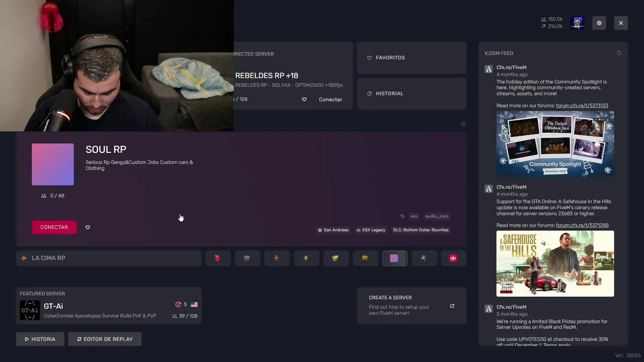Click the ESX Legacy gametype label
Screen dimensions: 644x362
[371, 230]
